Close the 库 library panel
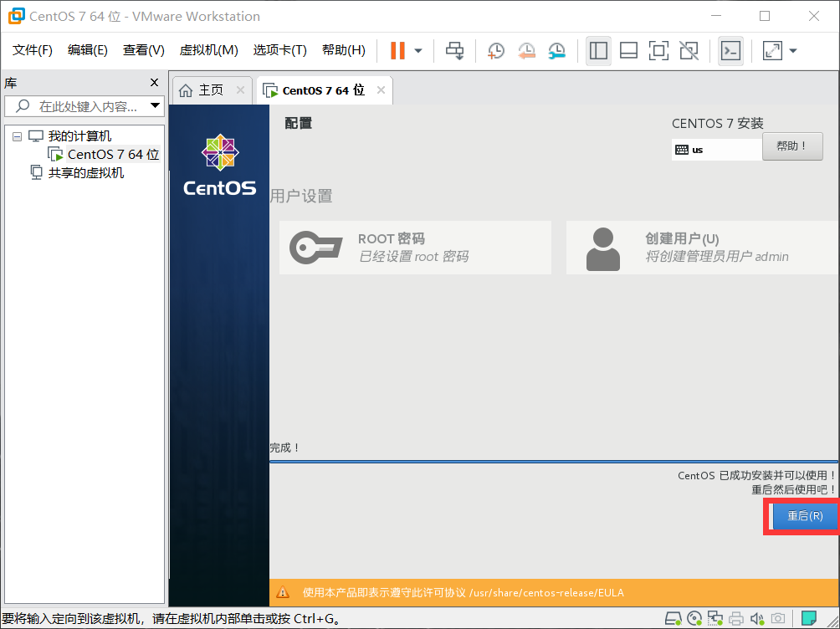Viewport: 840px width, 629px height. pyautogui.click(x=154, y=83)
